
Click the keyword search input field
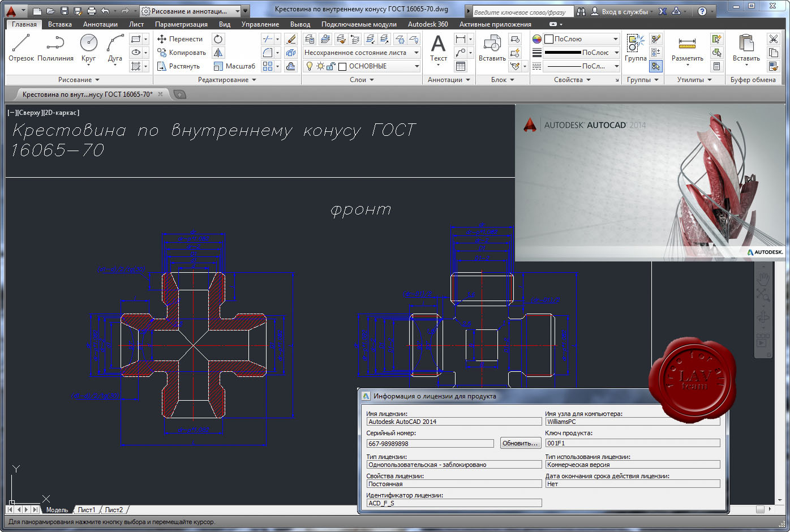[x=522, y=11]
